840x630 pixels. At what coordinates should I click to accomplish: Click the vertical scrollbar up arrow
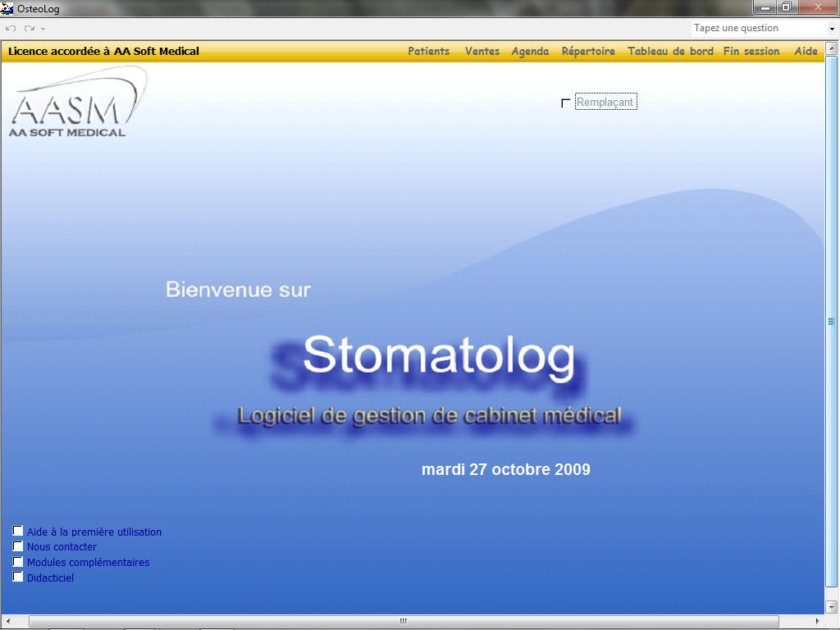click(832, 48)
